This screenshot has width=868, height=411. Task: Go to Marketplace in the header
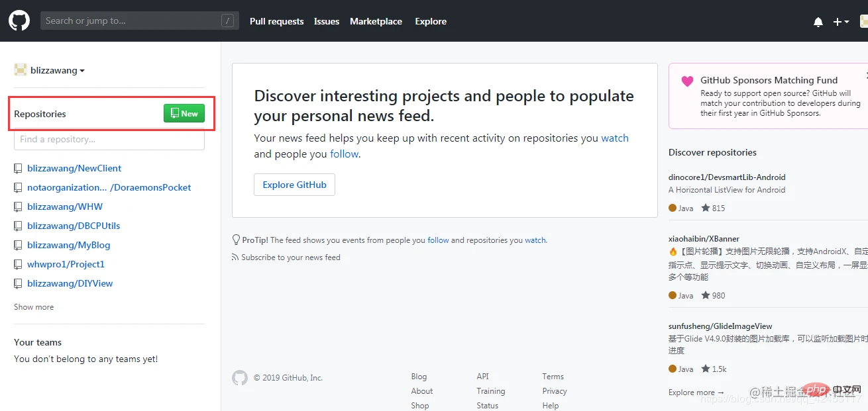tap(376, 21)
